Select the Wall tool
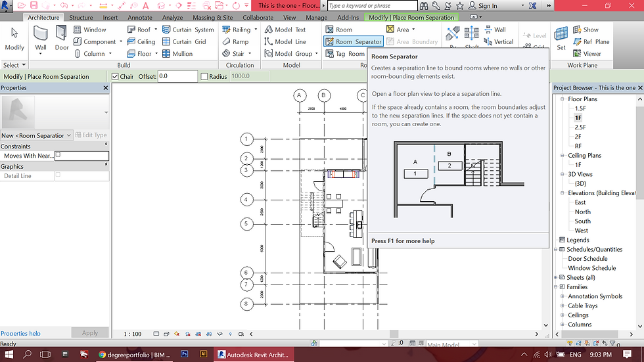Screen dimensions: 644x362 coord(40,39)
